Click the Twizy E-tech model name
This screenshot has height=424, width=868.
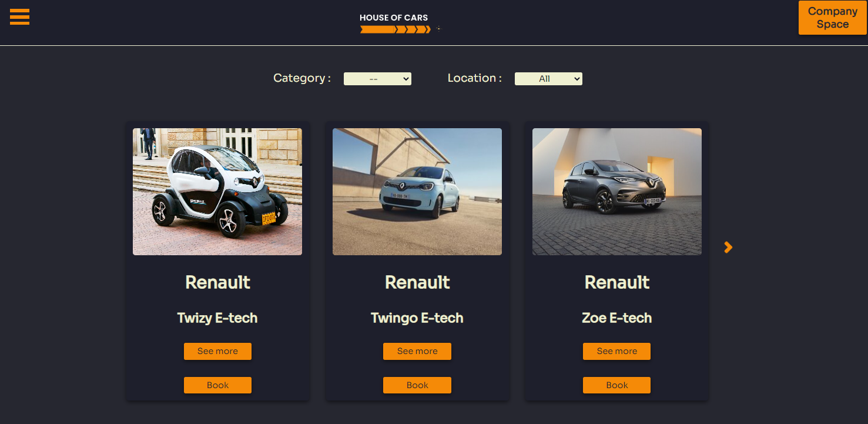point(217,318)
